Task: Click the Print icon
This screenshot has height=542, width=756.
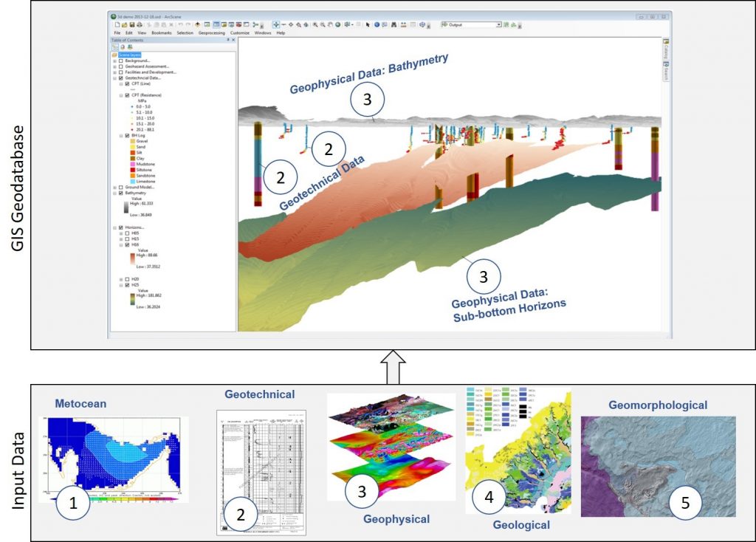Action: (x=139, y=24)
